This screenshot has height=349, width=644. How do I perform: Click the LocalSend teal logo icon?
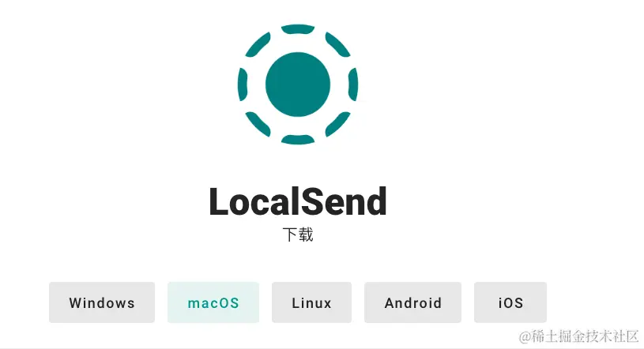[298, 84]
